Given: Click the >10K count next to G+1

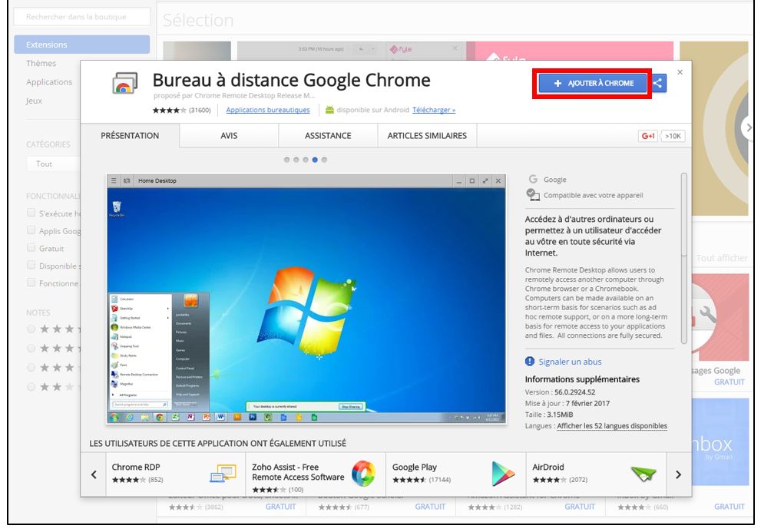Looking at the screenshot, I should point(673,136).
